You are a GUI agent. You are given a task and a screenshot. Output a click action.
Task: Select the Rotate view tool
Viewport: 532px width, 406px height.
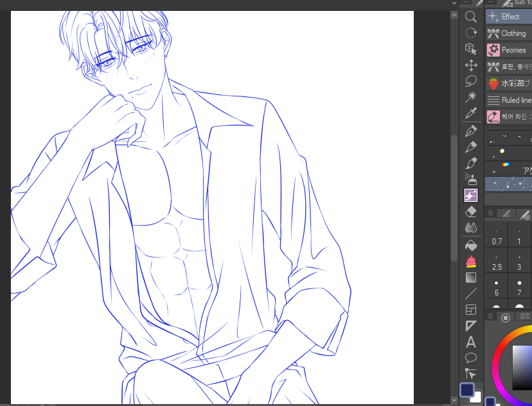tap(470, 33)
